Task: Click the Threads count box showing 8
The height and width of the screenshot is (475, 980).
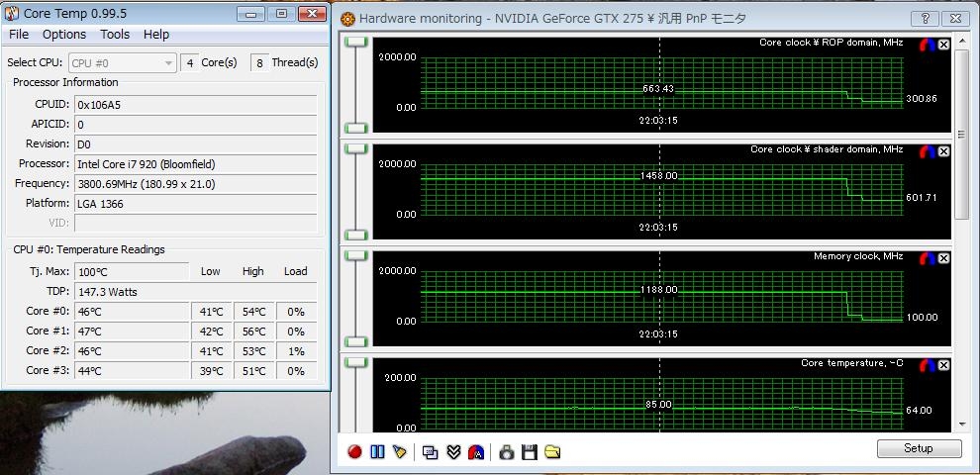Action: click(259, 63)
